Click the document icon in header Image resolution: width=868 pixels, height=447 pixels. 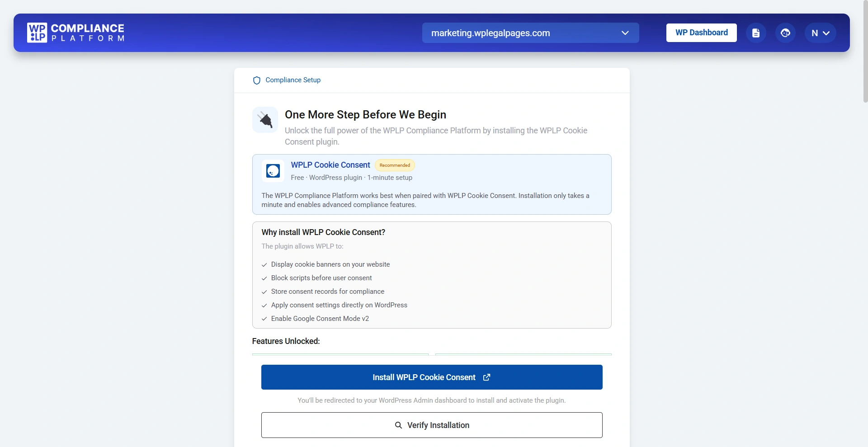(x=756, y=33)
